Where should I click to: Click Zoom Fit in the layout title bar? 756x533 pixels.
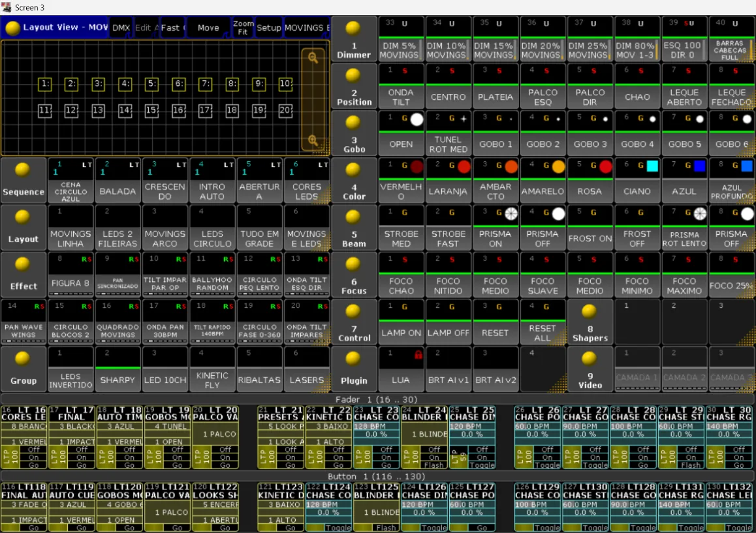(x=243, y=28)
